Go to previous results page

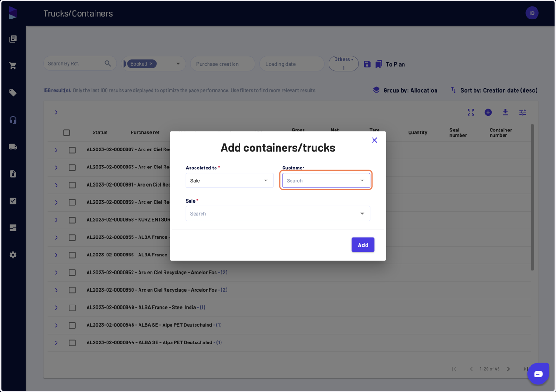click(x=471, y=369)
